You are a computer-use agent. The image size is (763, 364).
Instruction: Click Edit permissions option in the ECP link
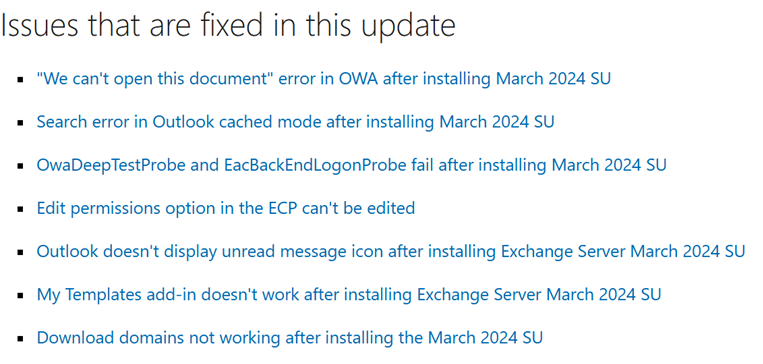pyautogui.click(x=226, y=208)
